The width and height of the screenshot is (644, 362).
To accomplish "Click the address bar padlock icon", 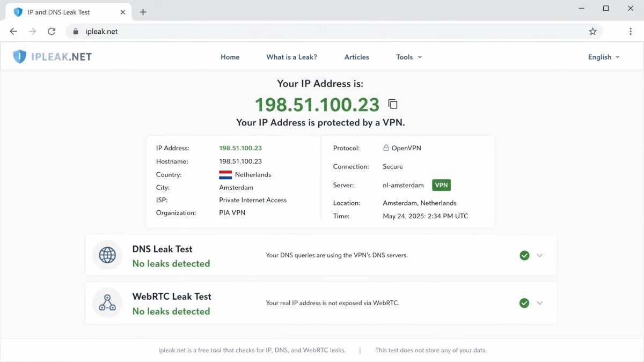I will [76, 32].
